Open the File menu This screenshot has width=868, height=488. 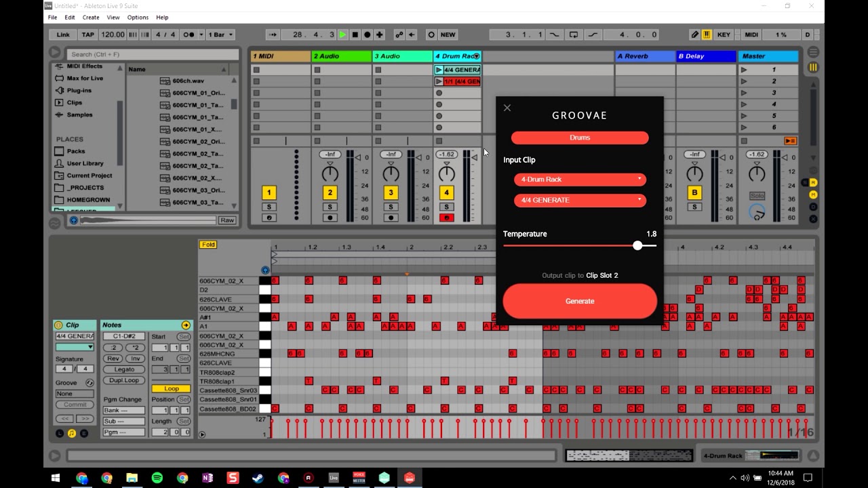click(x=51, y=17)
